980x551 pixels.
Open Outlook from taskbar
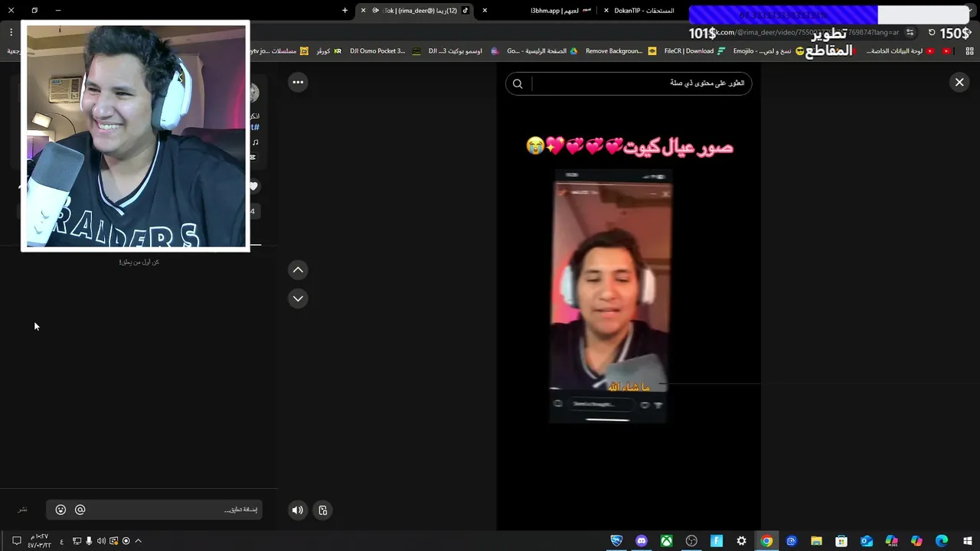point(867,541)
